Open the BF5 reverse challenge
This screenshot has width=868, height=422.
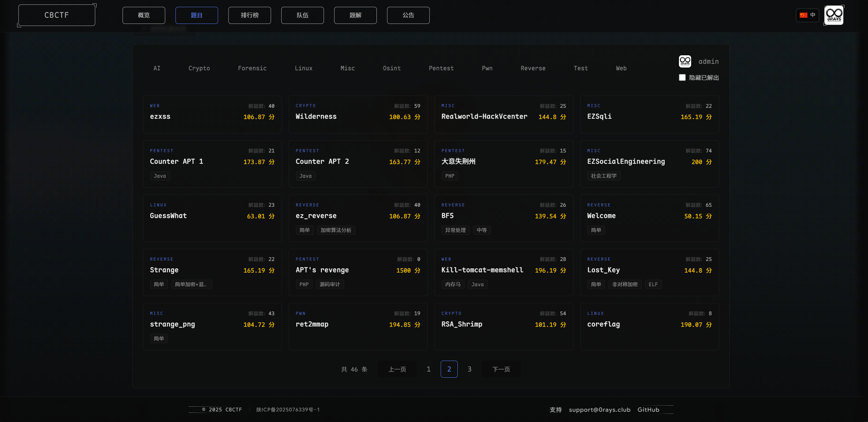tap(504, 218)
